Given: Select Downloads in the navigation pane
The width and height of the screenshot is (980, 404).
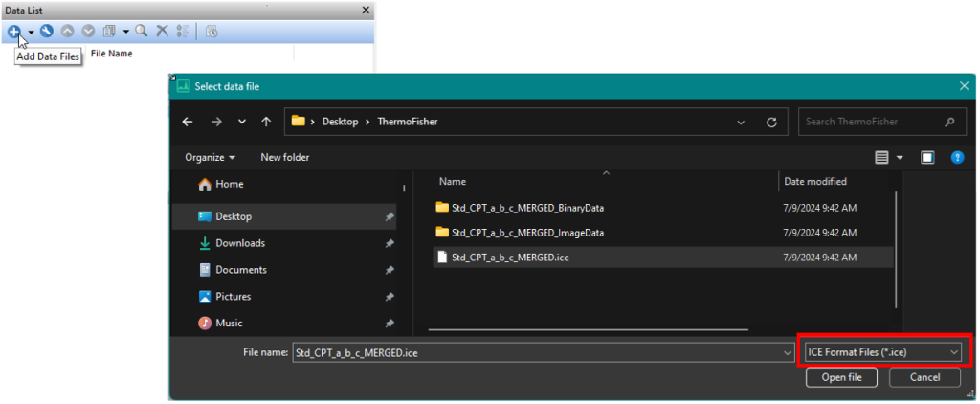Looking at the screenshot, I should 239,243.
